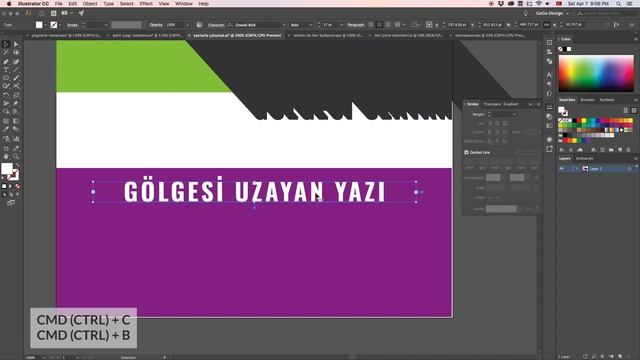The height and width of the screenshot is (360, 640).
Task: Click the Recolor Artwork globe icon
Action: (199, 25)
